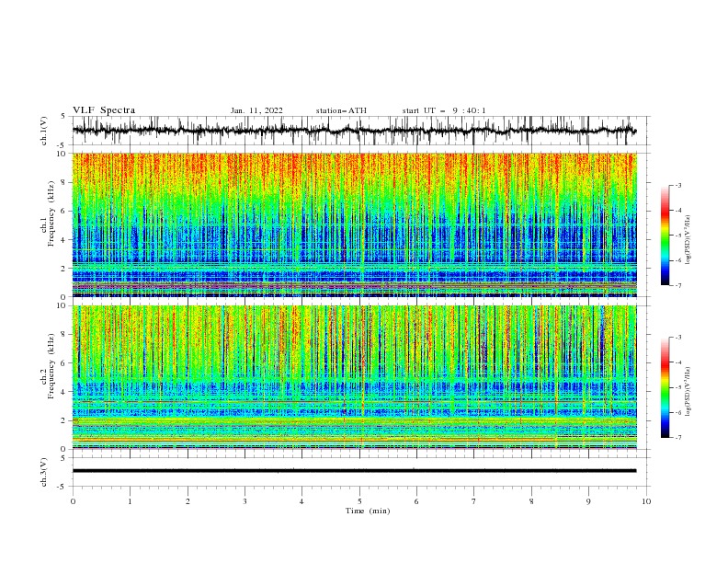This screenshot has width=728, height=563.
Task: Click time axis tick label "6"
Action: (x=416, y=501)
